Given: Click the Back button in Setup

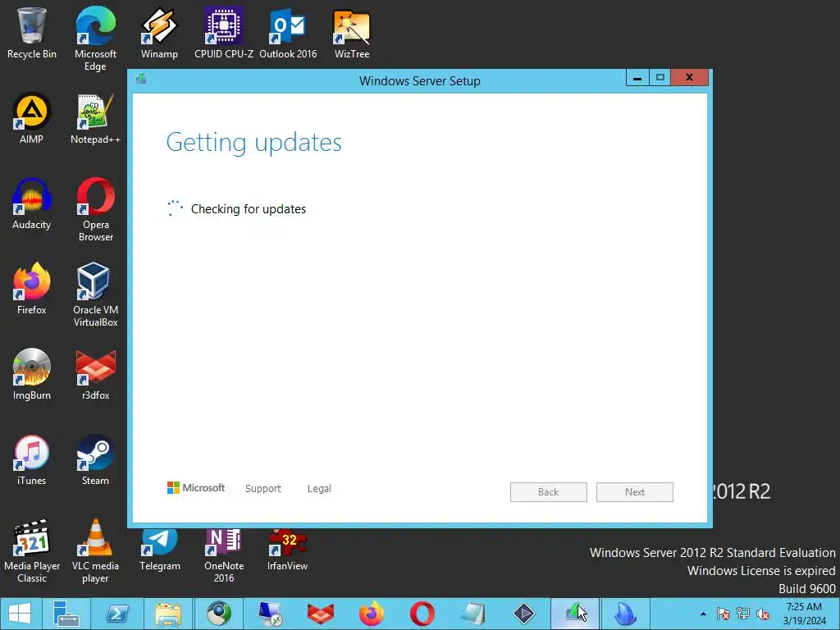Looking at the screenshot, I should 549,492.
